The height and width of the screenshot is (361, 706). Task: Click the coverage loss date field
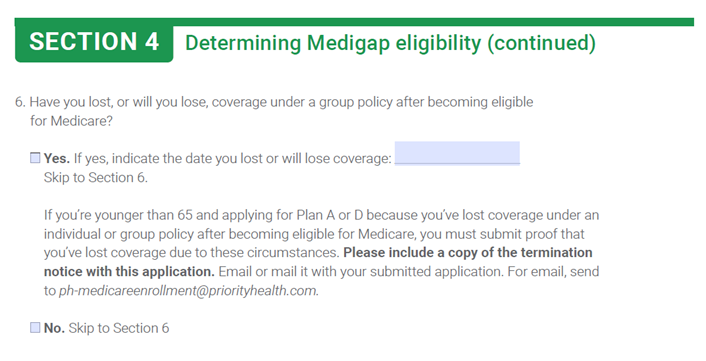457,153
